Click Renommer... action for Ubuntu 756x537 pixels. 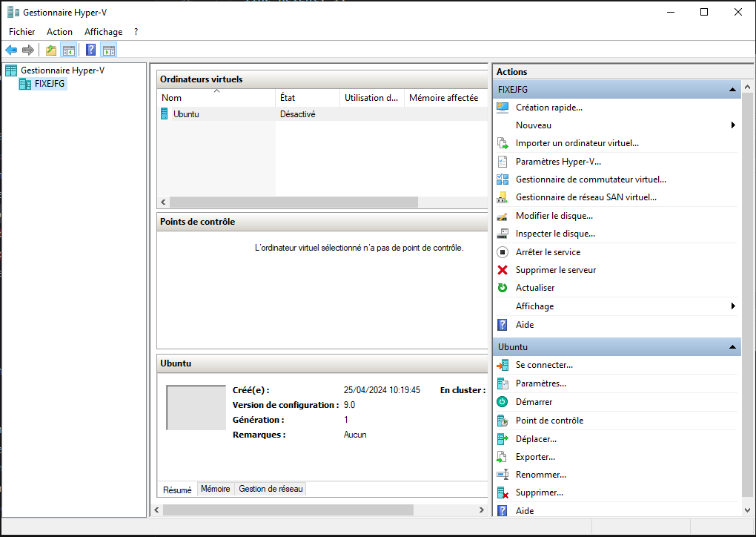pos(541,475)
